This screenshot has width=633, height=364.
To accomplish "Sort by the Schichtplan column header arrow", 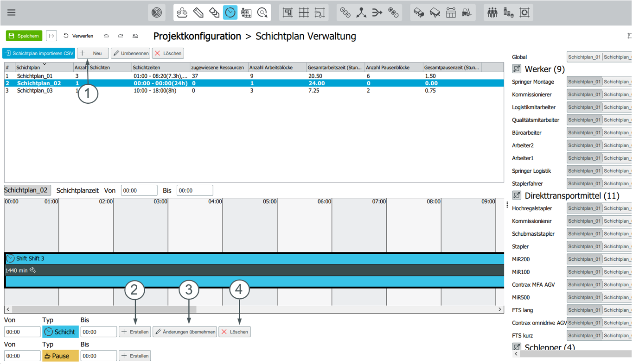I will pos(45,64).
